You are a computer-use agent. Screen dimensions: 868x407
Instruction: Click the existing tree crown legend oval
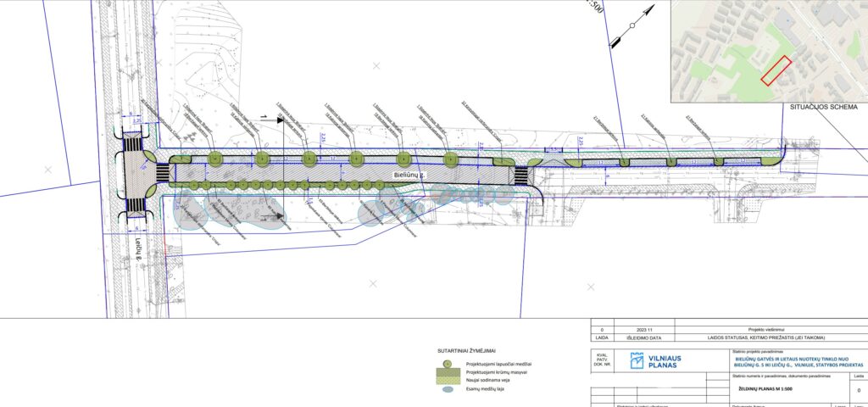click(x=447, y=388)
